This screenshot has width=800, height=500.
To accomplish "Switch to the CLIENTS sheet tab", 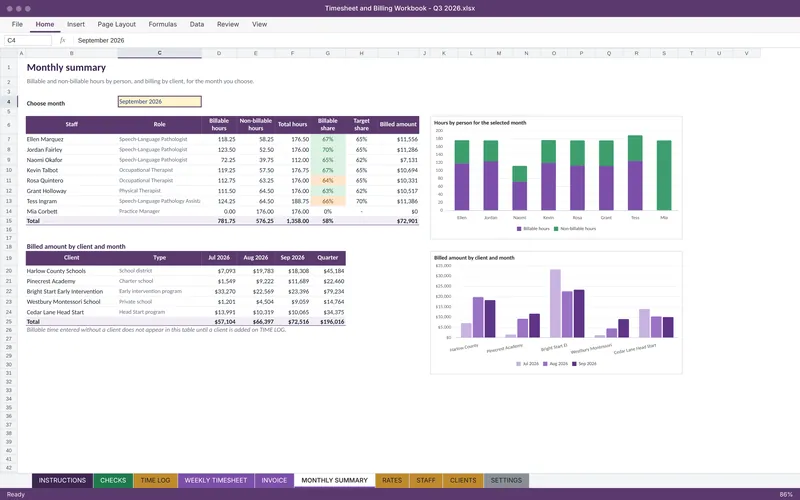I will click(x=463, y=480).
